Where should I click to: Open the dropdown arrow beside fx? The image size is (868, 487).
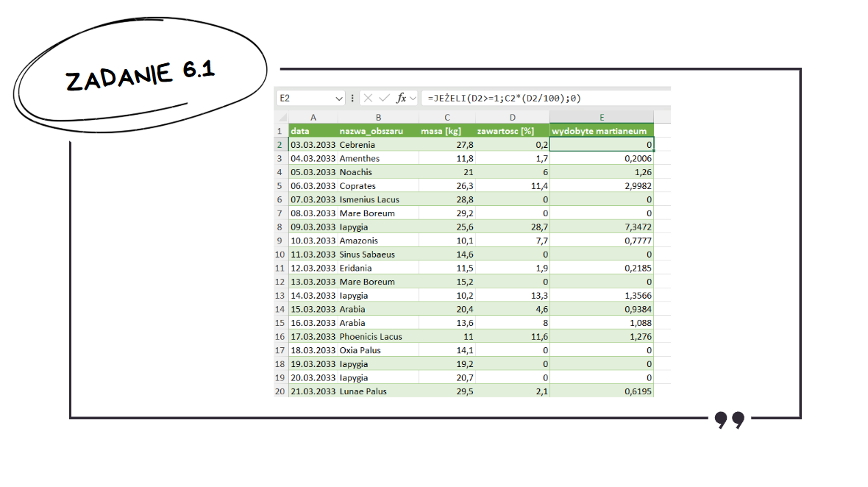click(413, 99)
